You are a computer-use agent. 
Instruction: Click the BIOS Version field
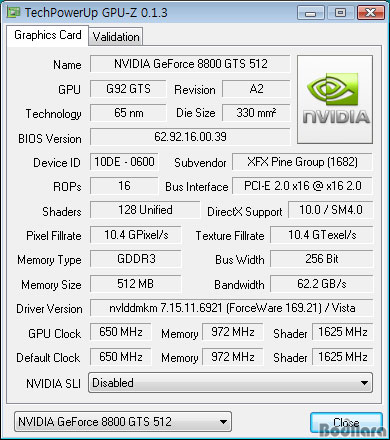190,137
